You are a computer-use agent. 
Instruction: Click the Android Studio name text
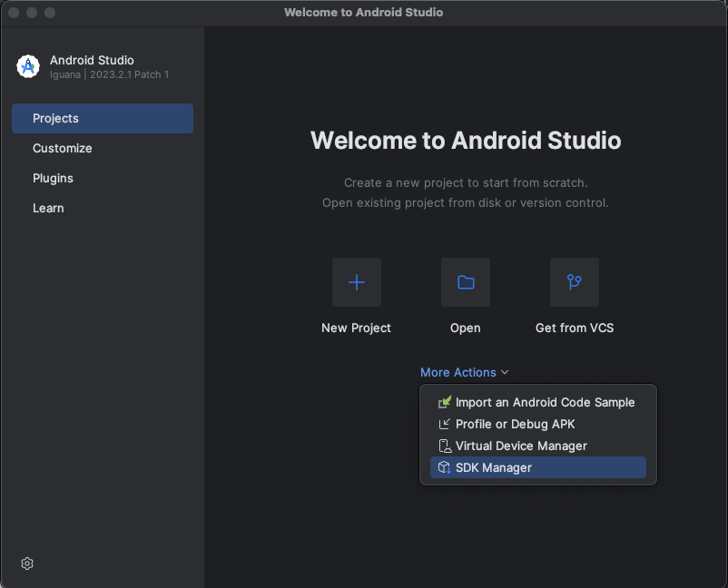click(92, 60)
